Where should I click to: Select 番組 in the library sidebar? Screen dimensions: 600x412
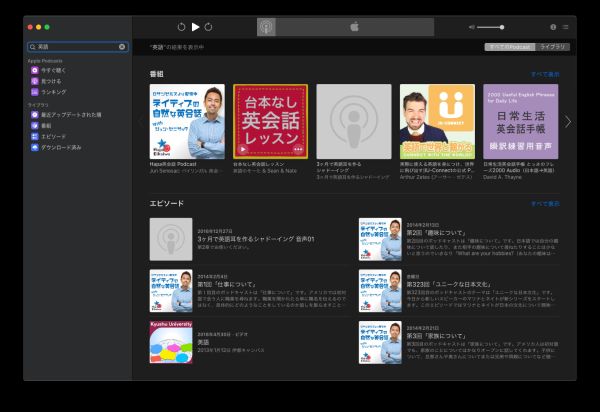[x=46, y=126]
